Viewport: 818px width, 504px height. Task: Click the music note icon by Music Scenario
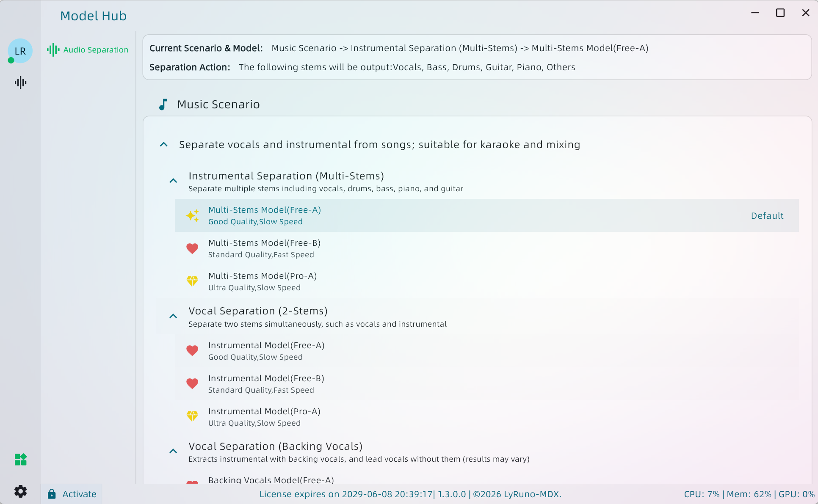(163, 105)
